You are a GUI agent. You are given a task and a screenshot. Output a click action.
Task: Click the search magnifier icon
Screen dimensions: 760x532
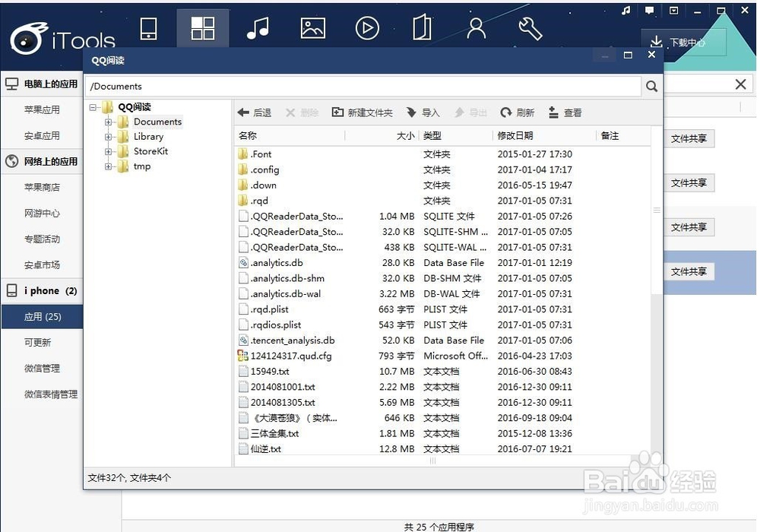click(651, 86)
